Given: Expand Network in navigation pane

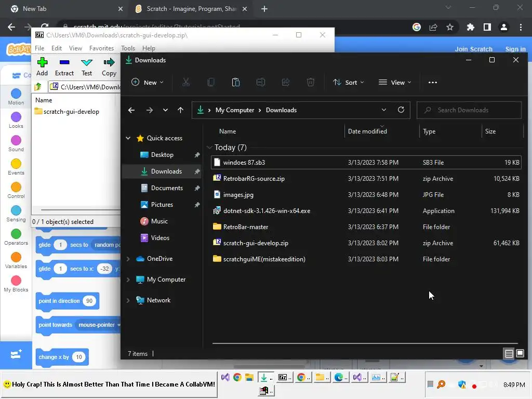Looking at the screenshot, I should [x=128, y=300].
